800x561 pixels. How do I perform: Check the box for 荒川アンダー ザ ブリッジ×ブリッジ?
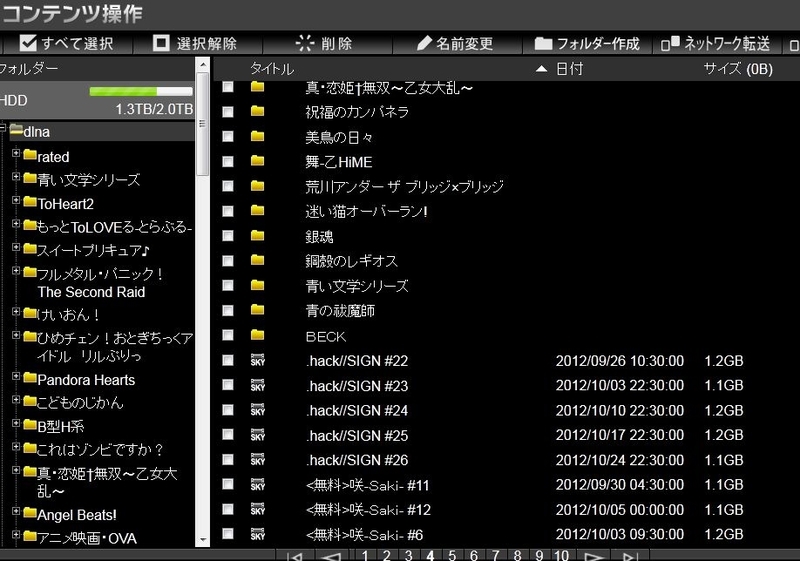pyautogui.click(x=228, y=186)
